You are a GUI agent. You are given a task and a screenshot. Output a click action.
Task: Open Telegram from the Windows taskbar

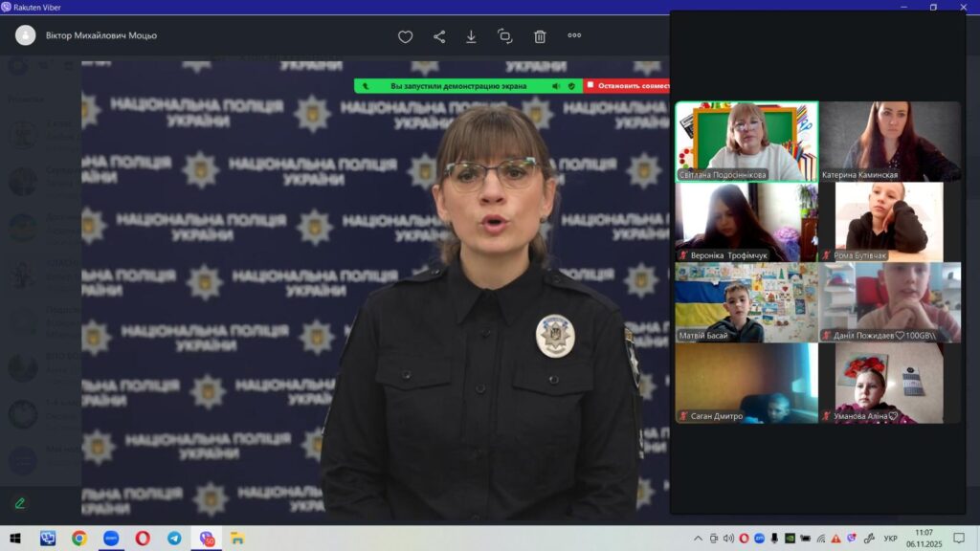click(x=173, y=538)
